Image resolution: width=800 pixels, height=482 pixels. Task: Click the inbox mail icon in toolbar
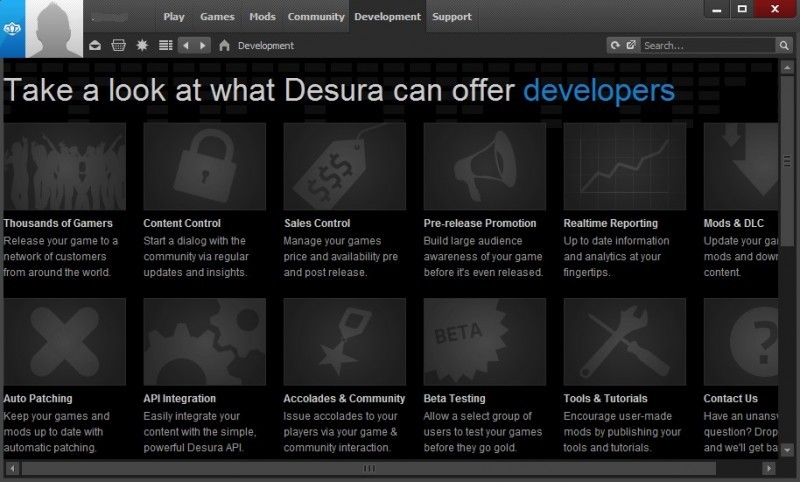click(x=95, y=45)
